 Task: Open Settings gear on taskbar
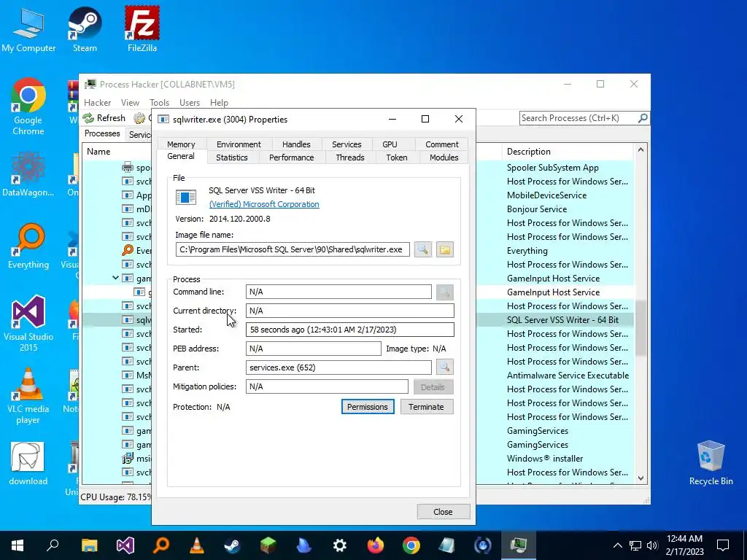[x=340, y=545]
